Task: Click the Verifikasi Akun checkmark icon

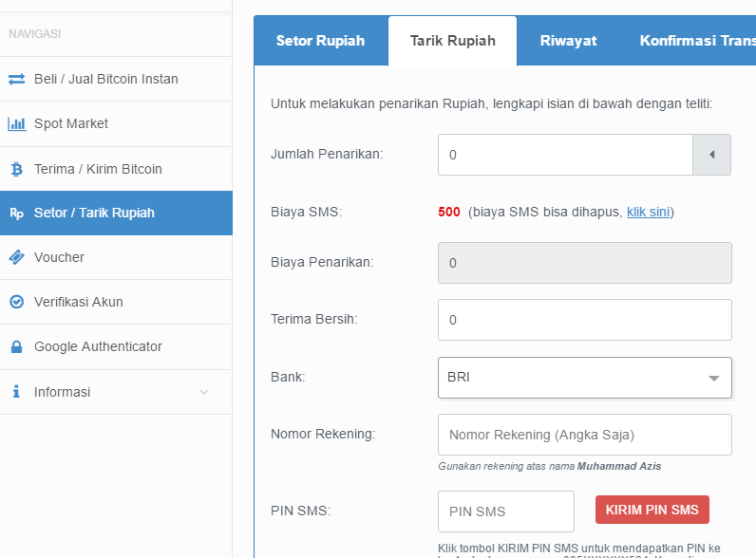Action: point(16,302)
